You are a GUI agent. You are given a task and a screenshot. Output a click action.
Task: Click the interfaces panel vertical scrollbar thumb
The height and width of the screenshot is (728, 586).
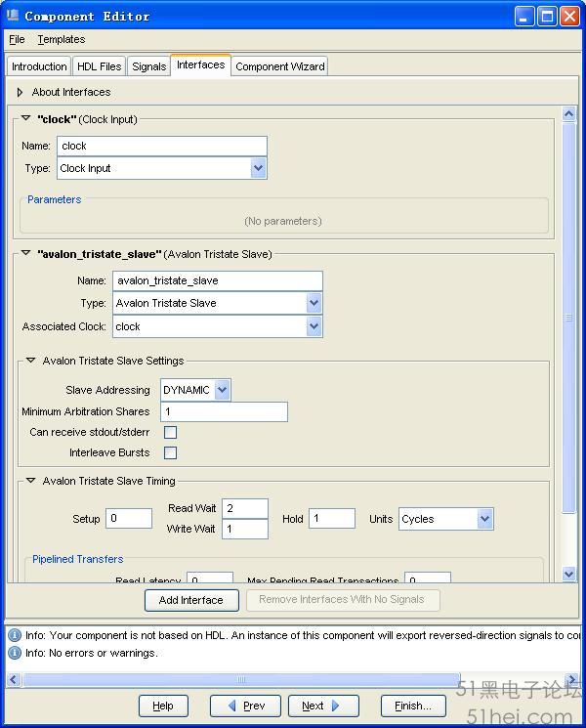point(569,318)
